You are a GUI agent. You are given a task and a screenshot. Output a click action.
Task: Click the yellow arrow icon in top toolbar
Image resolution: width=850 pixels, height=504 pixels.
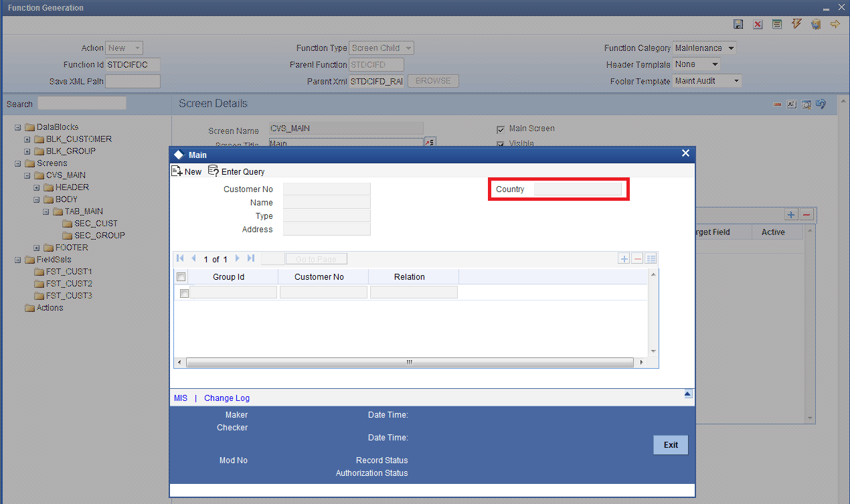tap(835, 24)
